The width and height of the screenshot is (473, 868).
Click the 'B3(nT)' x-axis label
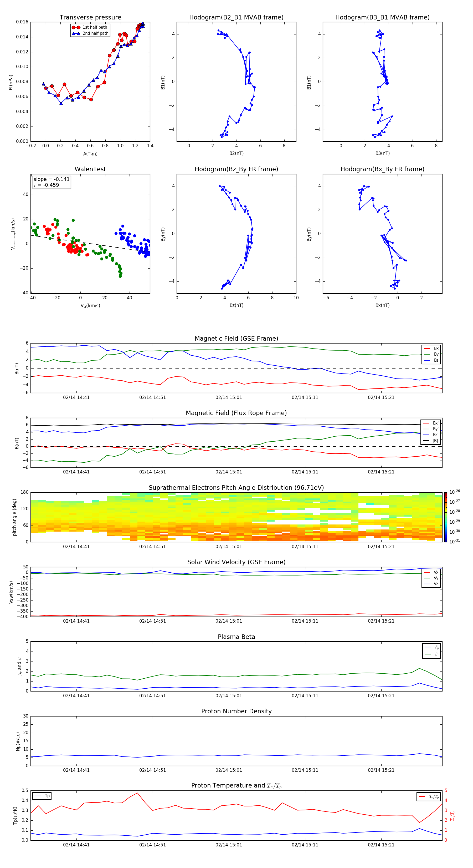pyautogui.click(x=382, y=153)
